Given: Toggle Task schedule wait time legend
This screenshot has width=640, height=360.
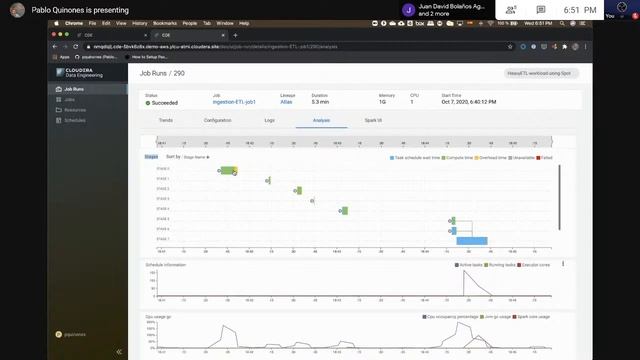Looking at the screenshot, I should point(415,158).
